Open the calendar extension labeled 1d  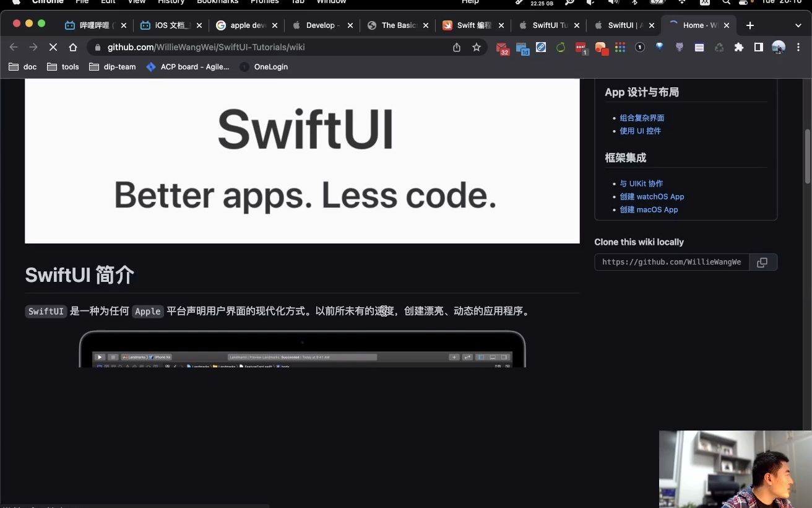tap(522, 48)
